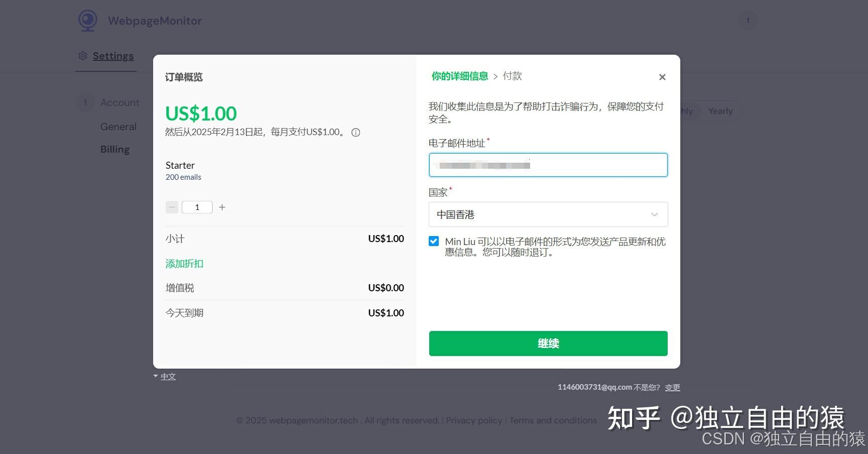This screenshot has height=454, width=868.
Task: Close the checkout overlay with the X icon
Action: tap(662, 77)
